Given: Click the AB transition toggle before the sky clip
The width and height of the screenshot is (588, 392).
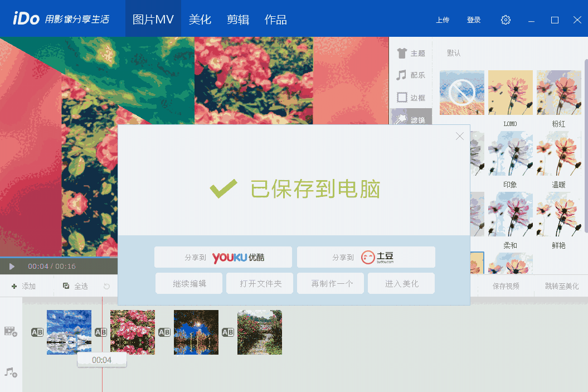Looking at the screenshot, I should coord(36,332).
